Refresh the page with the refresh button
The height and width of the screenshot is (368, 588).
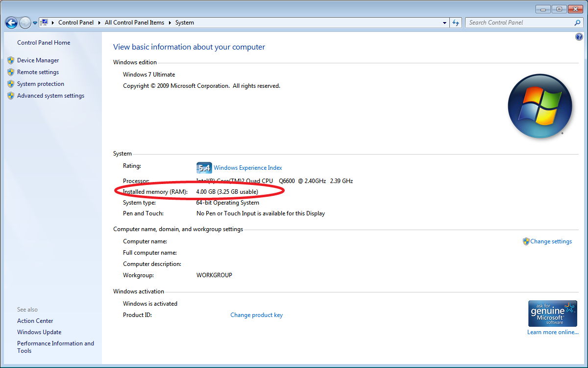(x=456, y=23)
